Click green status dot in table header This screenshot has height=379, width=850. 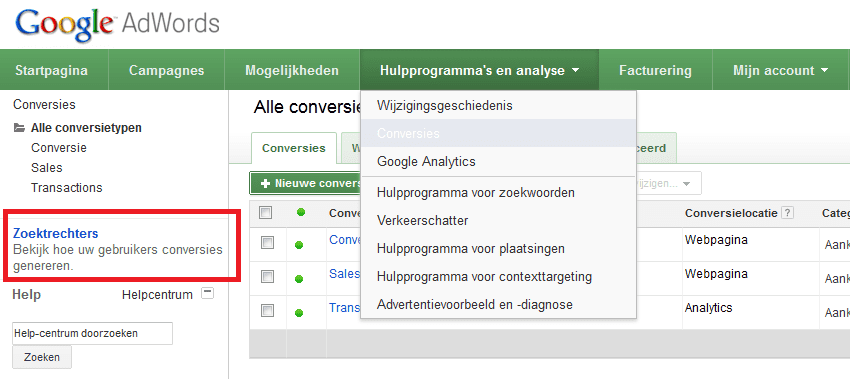[301, 212]
